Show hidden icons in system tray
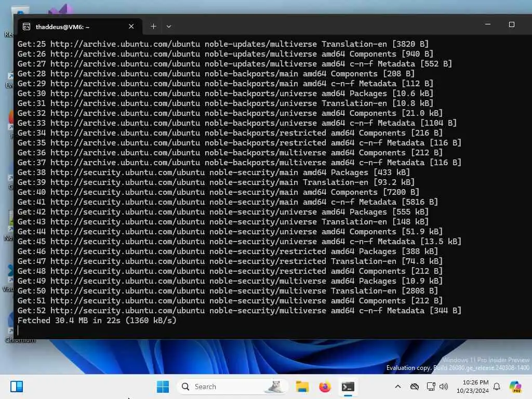 pos(398,387)
